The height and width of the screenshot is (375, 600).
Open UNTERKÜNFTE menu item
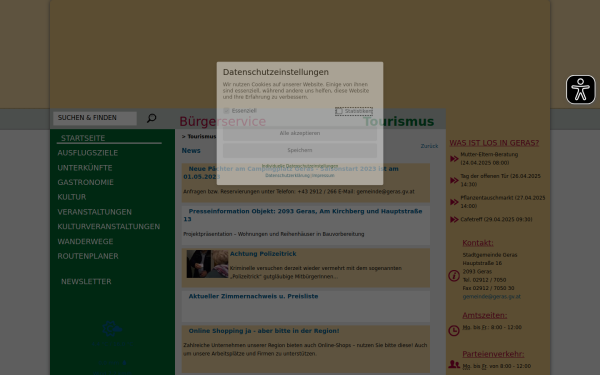click(85, 168)
